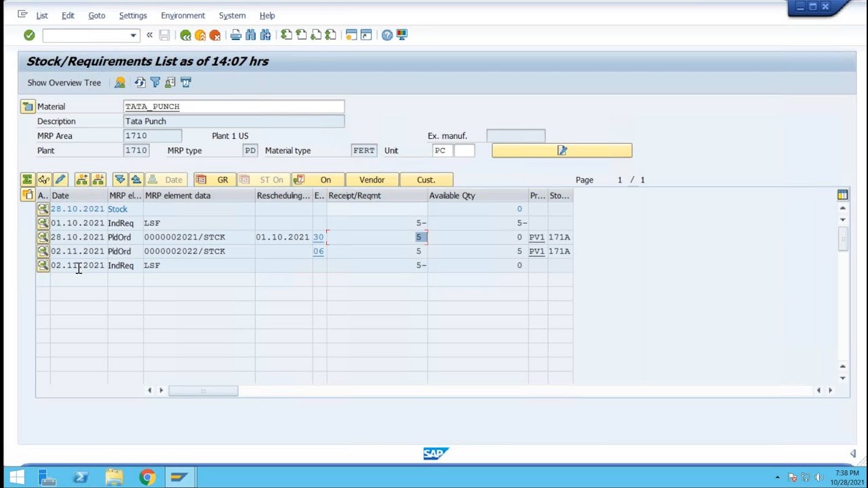Expand the status bar triangle arrow
This screenshot has height=488, width=868.
853,453
